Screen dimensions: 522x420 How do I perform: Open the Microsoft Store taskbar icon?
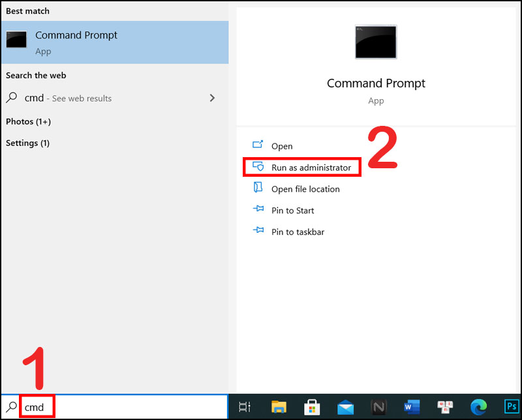click(x=312, y=407)
